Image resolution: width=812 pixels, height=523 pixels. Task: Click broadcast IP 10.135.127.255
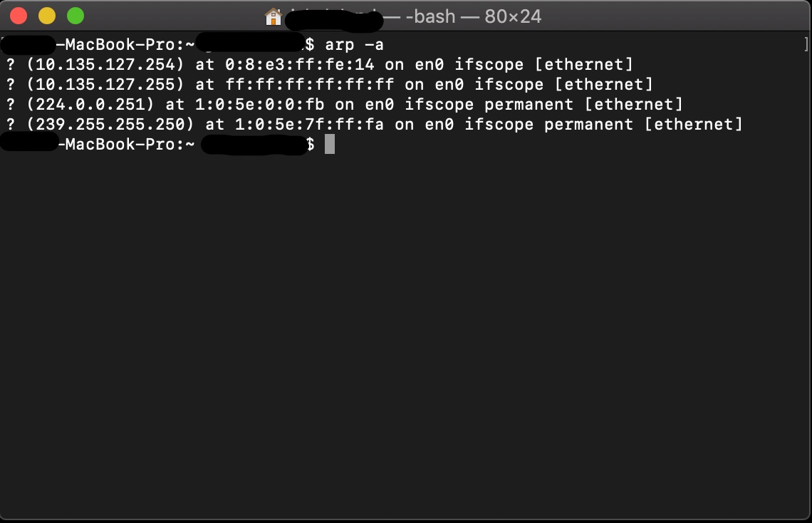click(x=105, y=85)
